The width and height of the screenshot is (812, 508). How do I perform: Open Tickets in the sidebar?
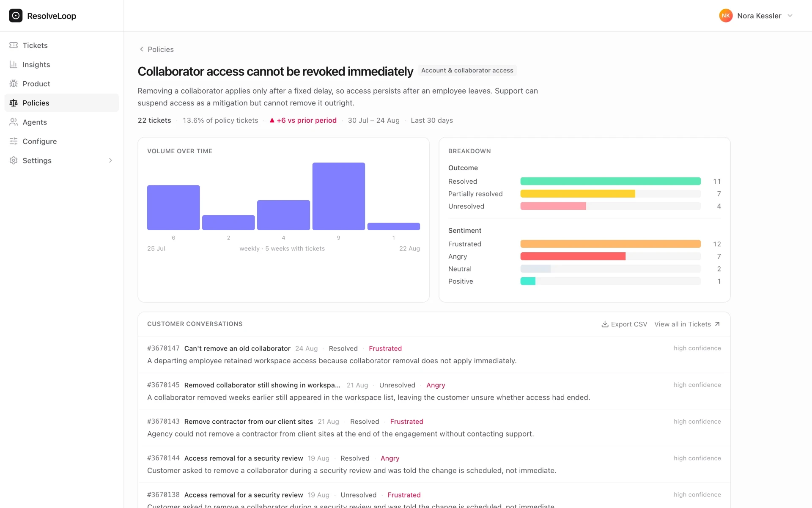click(62, 45)
